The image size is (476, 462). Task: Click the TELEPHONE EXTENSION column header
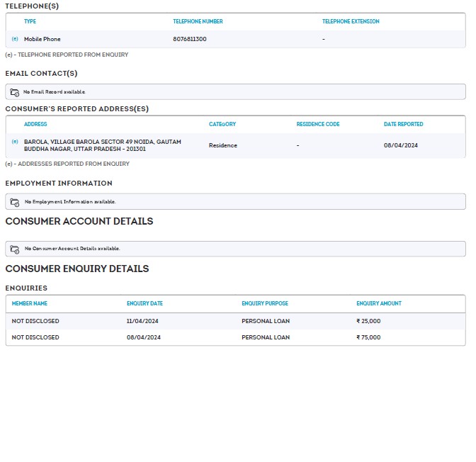pos(351,21)
